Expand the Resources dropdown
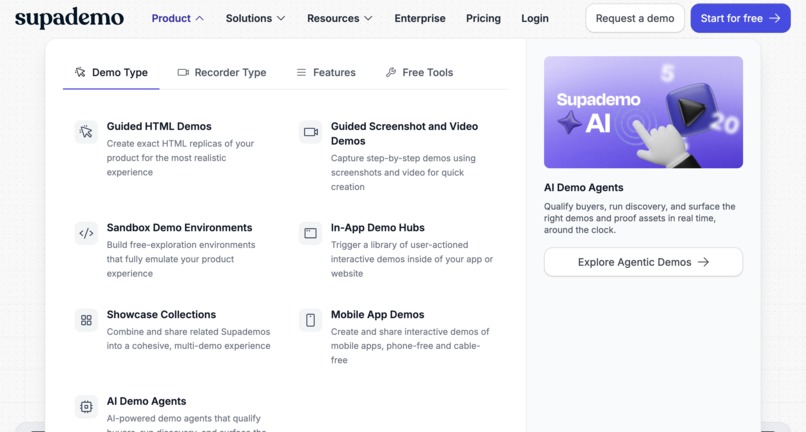 [x=340, y=19]
